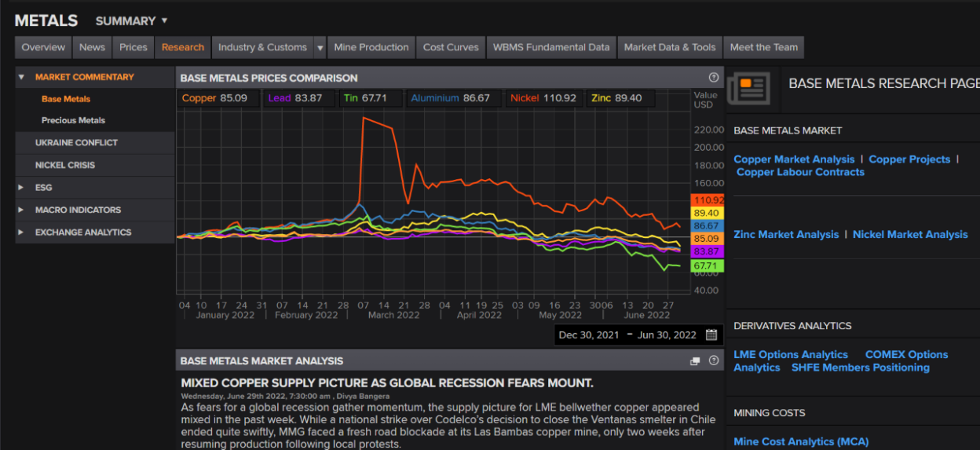Open help icon in Base Metals Prices Comparison header
The height and width of the screenshot is (450, 980).
click(x=713, y=78)
